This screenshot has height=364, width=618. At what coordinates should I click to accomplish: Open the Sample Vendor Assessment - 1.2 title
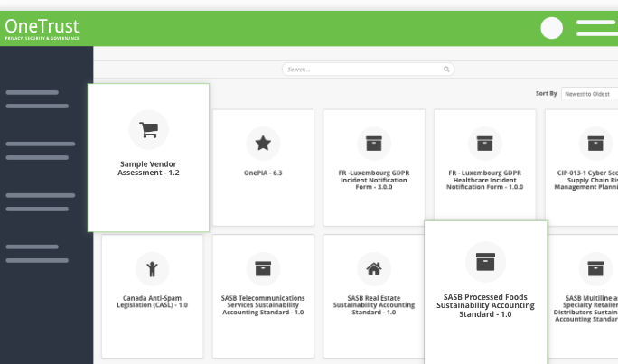[148, 168]
